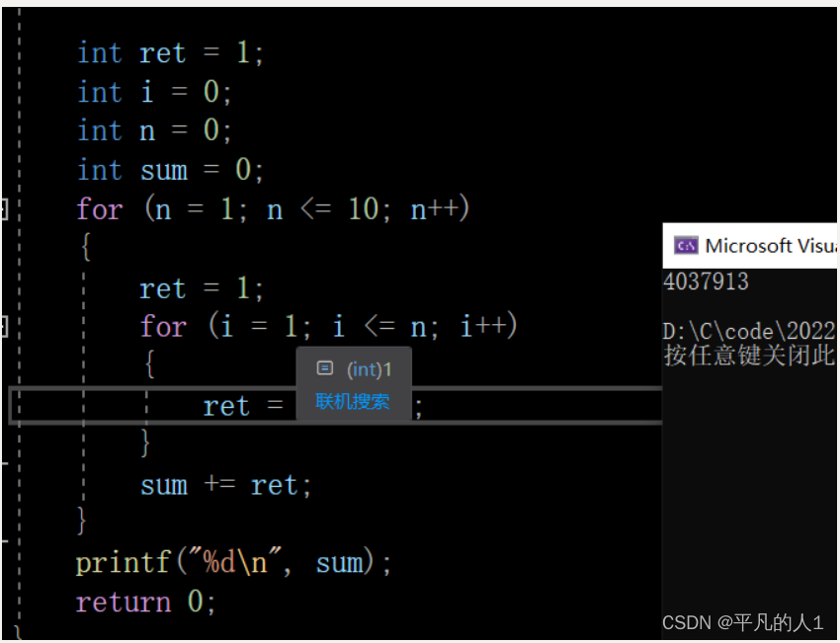
Task: Click the 'return 0;' line
Action: pyautogui.click(x=145, y=603)
